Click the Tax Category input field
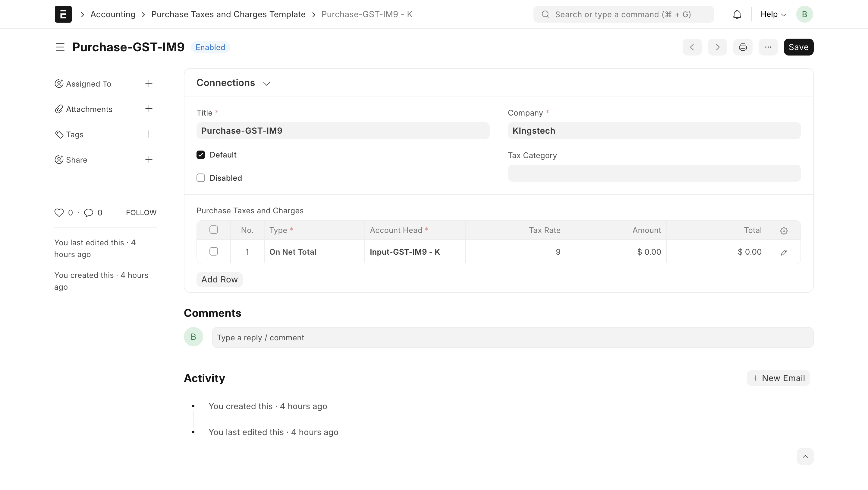Viewport: 868px width, 490px height. [654, 173]
